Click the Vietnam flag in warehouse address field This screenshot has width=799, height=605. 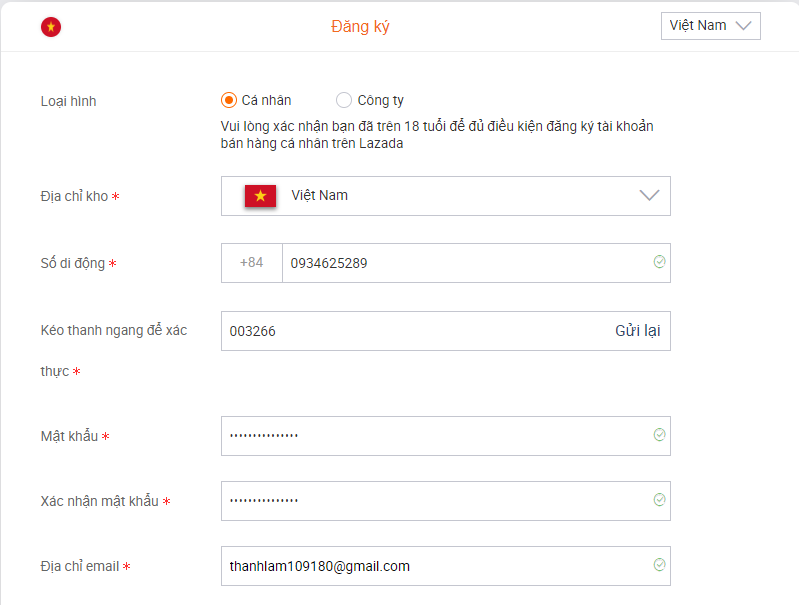(260, 196)
